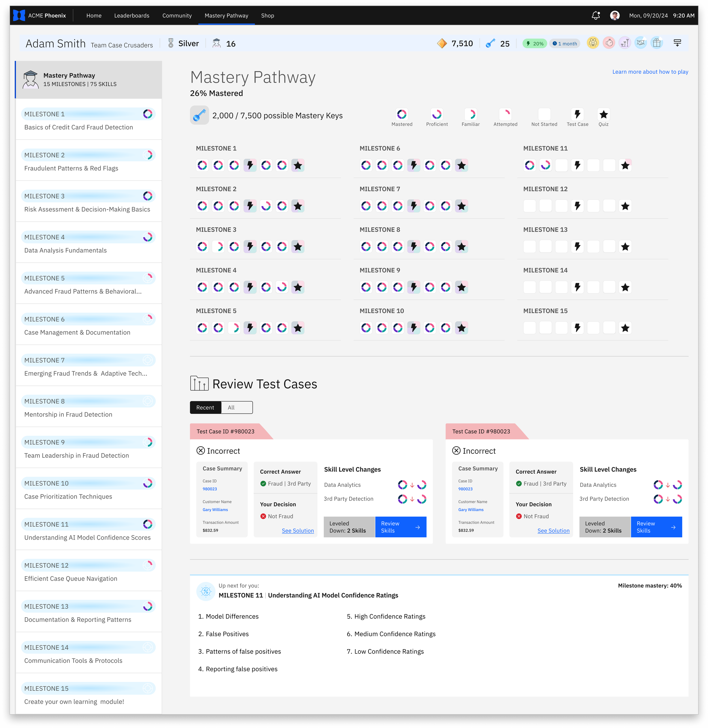708x728 pixels.
Task: Go to the Shop tab
Action: pyautogui.click(x=267, y=16)
